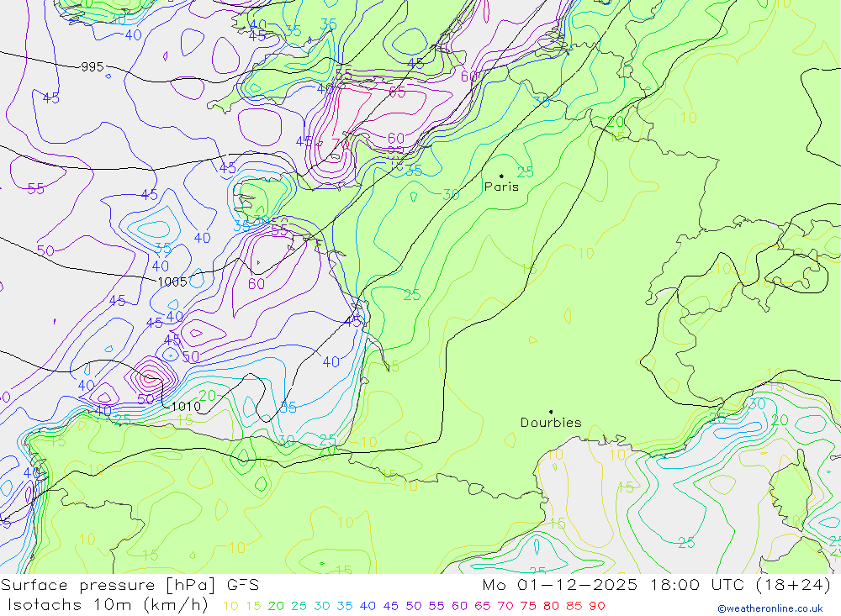Click the '18:00 UTC (18+24)' time text
The image size is (841, 616).
click(x=740, y=585)
